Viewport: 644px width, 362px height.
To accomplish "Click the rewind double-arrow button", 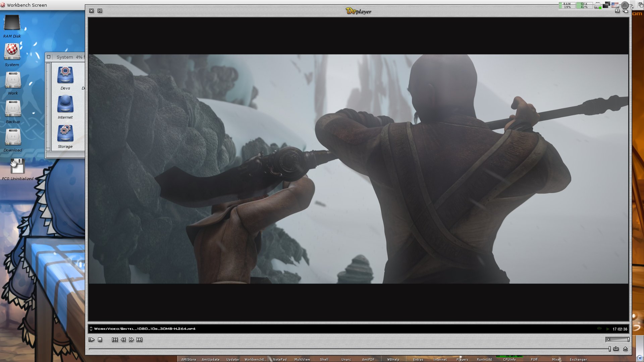I will [x=123, y=340].
